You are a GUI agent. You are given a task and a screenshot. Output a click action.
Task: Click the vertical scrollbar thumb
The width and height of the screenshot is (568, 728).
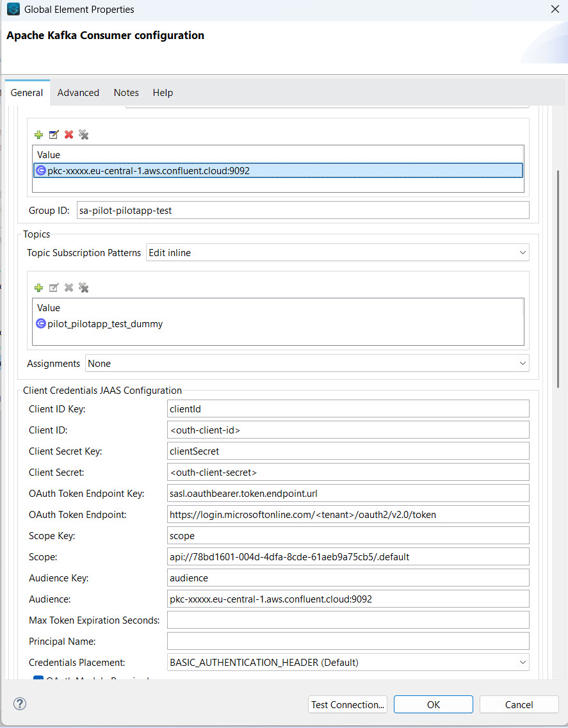point(558,279)
